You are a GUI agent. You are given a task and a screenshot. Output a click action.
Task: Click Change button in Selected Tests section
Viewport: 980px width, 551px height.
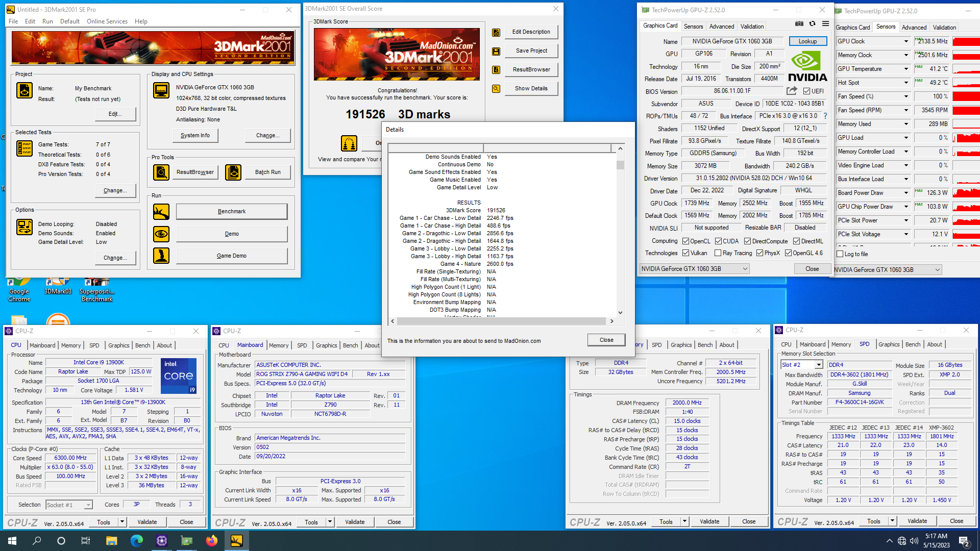pyautogui.click(x=115, y=191)
